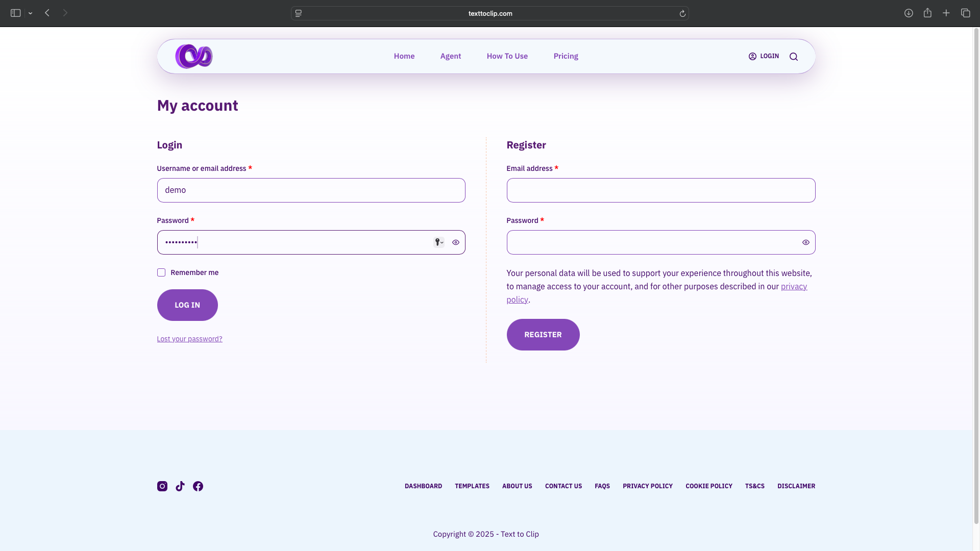Toggle the browser sidebar panel
980x551 pixels.
tap(15, 13)
